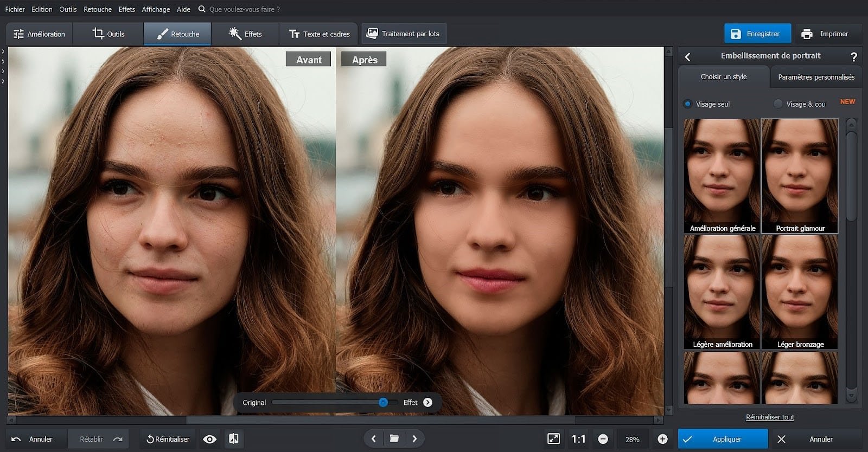Choose the 'Portrait glamour' style thumbnail

800,176
